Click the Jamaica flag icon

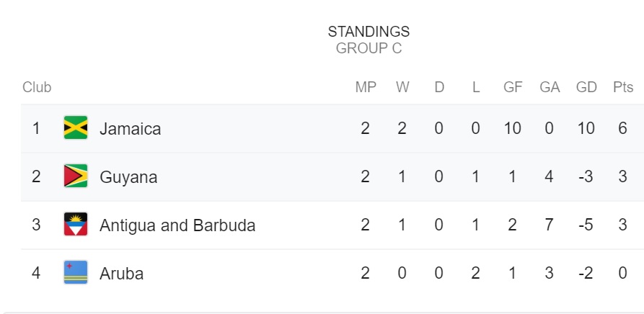coord(76,128)
